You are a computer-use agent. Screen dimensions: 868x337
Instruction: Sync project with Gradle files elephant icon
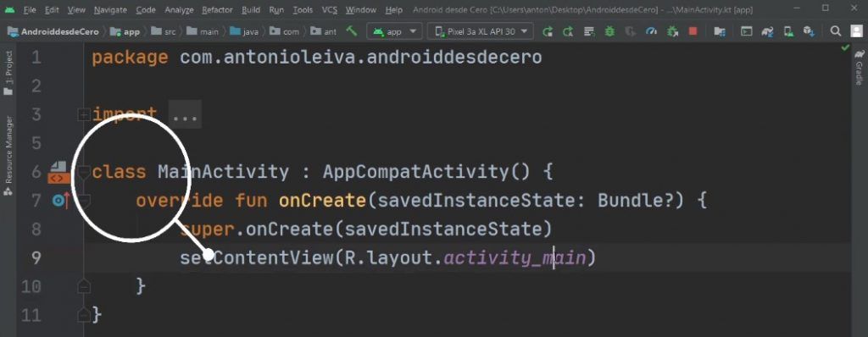coord(766,31)
